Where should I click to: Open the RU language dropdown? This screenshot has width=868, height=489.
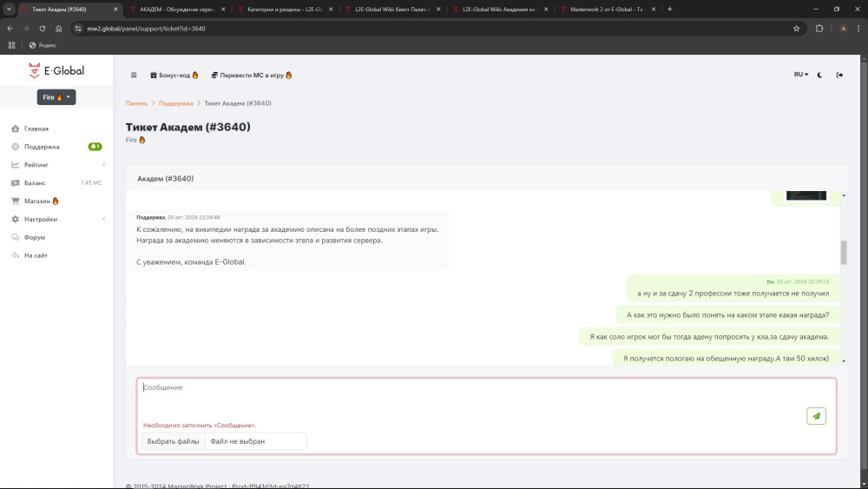pos(800,75)
